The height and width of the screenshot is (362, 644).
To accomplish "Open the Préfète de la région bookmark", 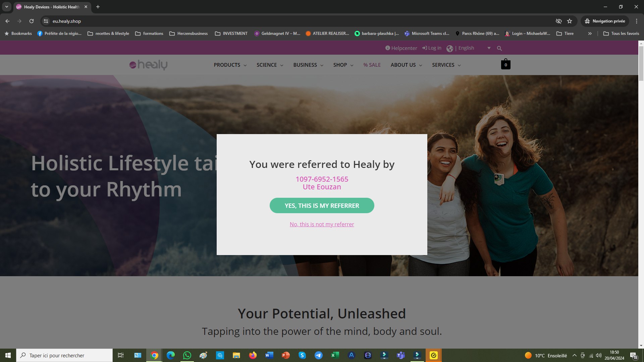I will (59, 34).
